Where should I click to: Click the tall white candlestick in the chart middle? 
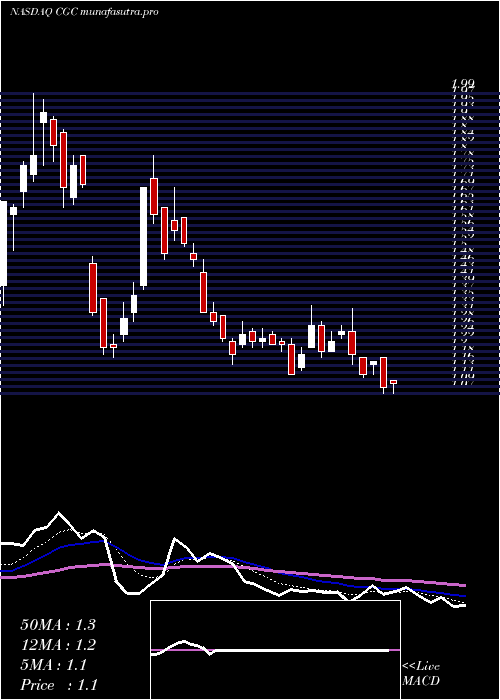coord(143,237)
